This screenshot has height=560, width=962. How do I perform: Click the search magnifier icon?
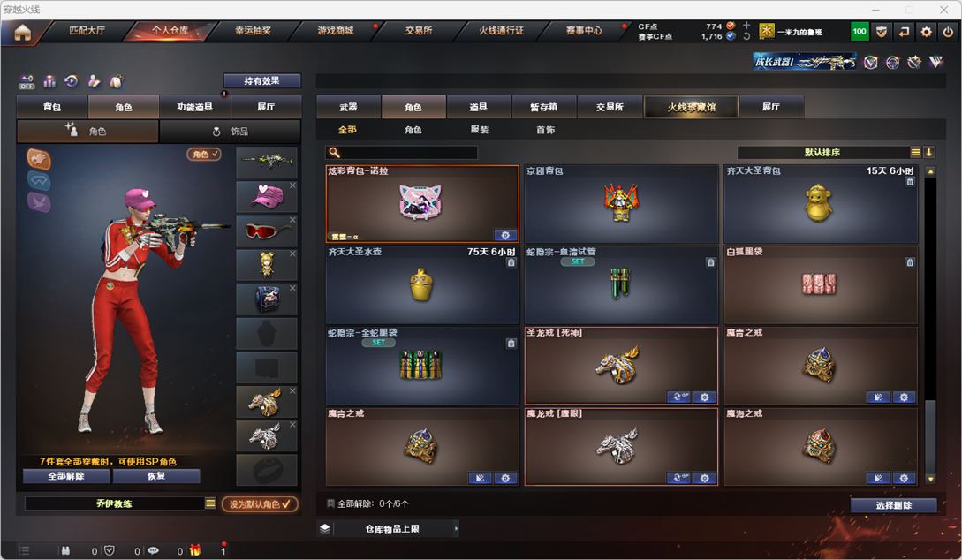tap(335, 152)
